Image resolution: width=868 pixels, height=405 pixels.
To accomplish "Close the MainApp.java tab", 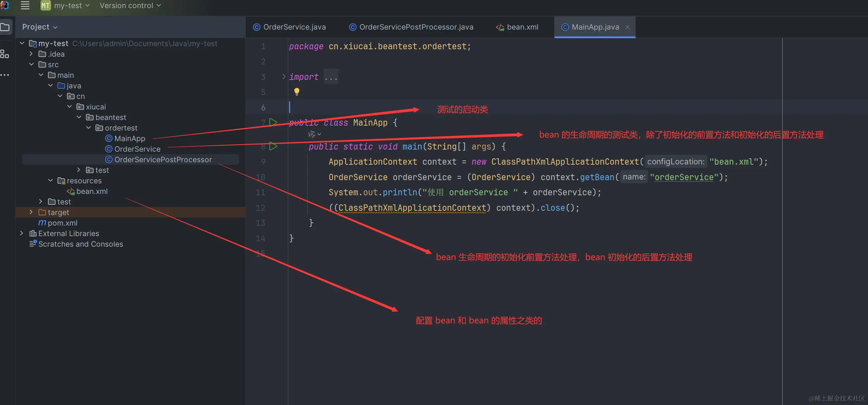I will (627, 27).
